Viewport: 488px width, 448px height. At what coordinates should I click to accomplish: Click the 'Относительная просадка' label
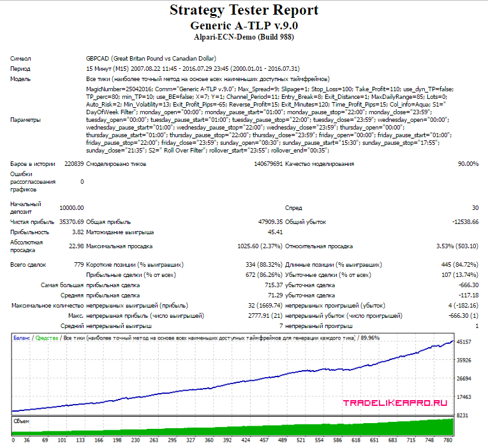(319, 246)
